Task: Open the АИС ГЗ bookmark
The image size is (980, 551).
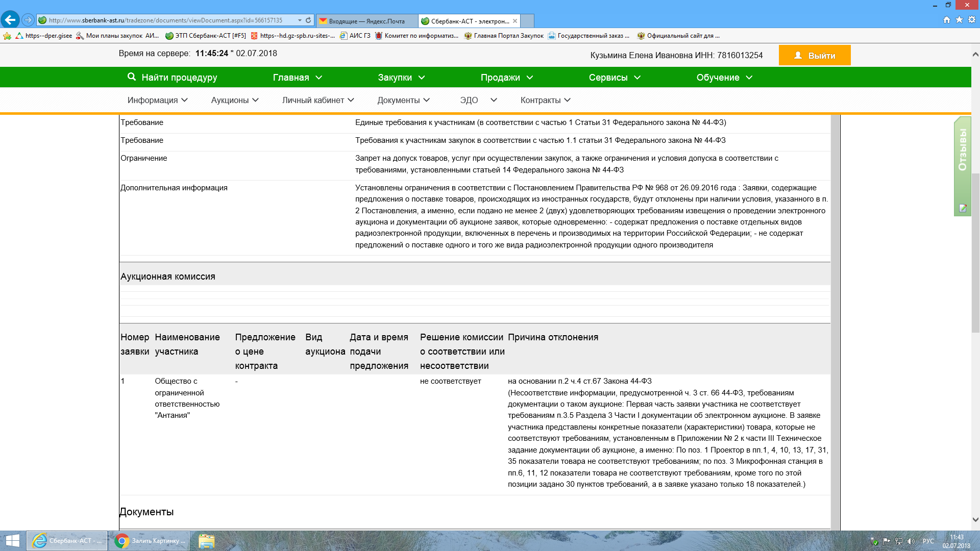Action: coord(355,36)
